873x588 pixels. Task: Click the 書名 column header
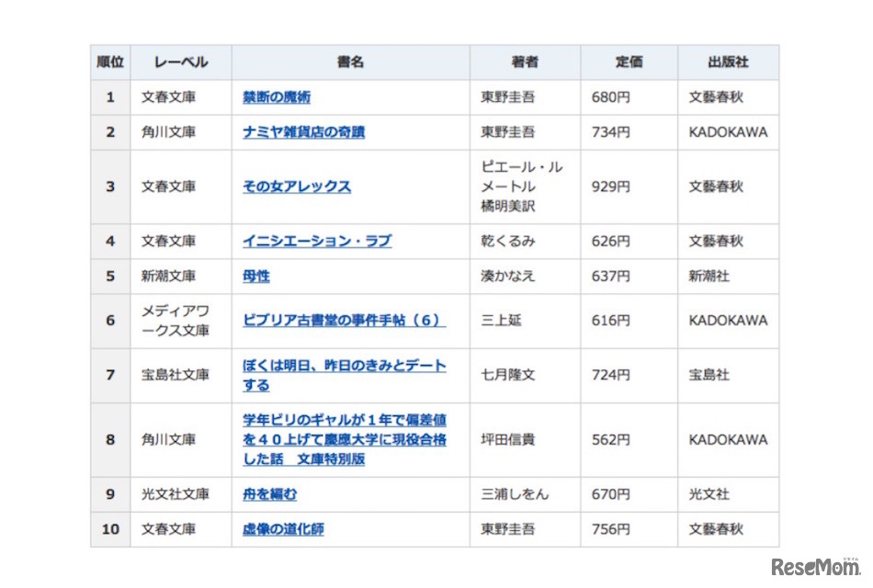(350, 62)
